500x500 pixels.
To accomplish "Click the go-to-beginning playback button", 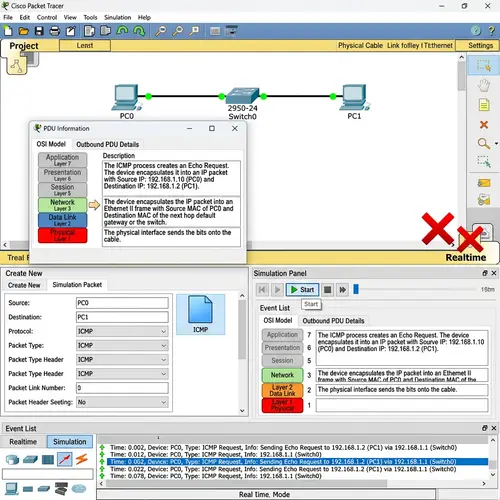I will point(262,290).
